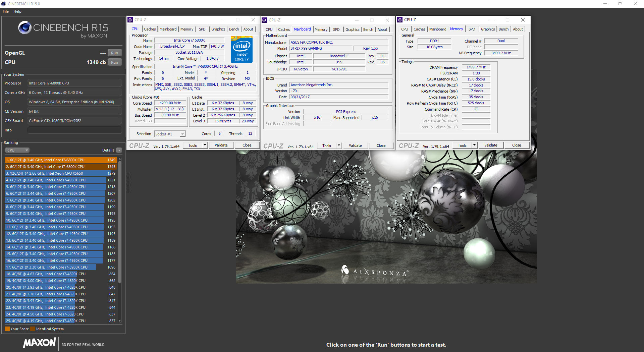
Task: Click Close button in Mainboard window
Action: [381, 145]
